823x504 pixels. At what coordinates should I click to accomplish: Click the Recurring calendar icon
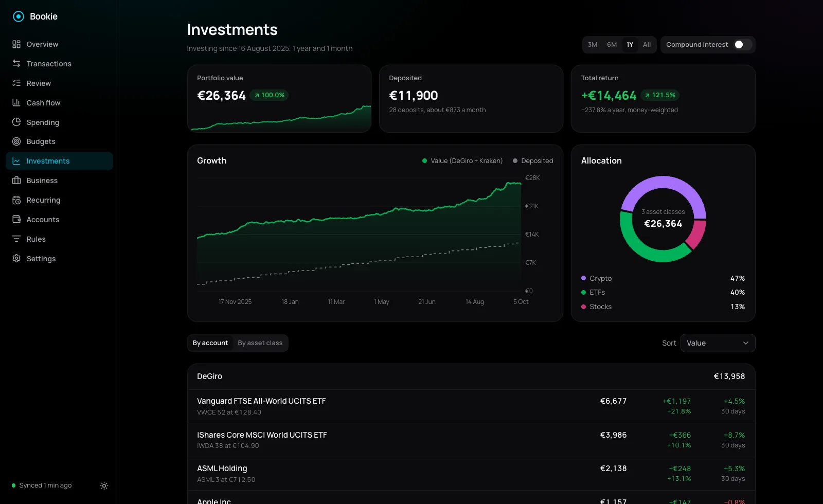[x=16, y=200]
